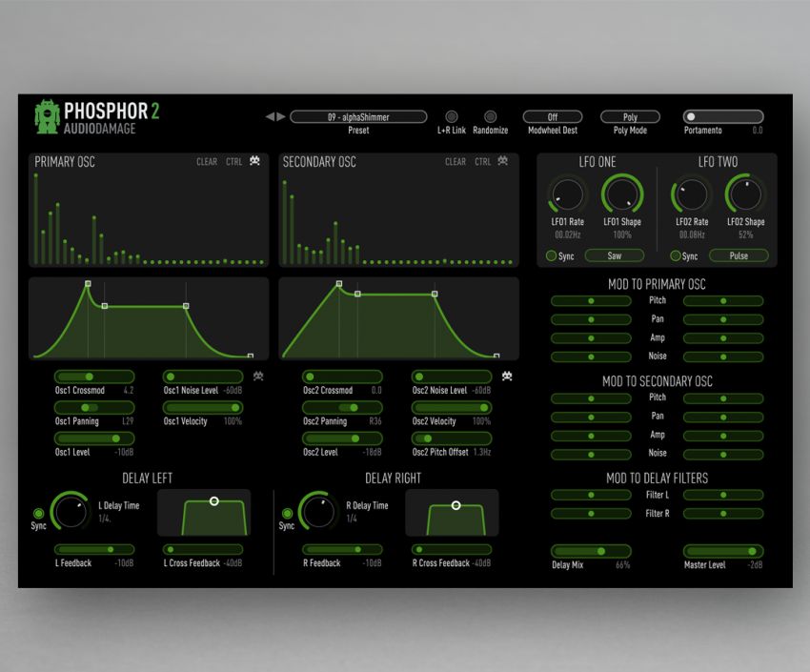Viewport: 810px width, 672px height.
Task: Click the Osc2 Panning slider
Action: [342, 408]
